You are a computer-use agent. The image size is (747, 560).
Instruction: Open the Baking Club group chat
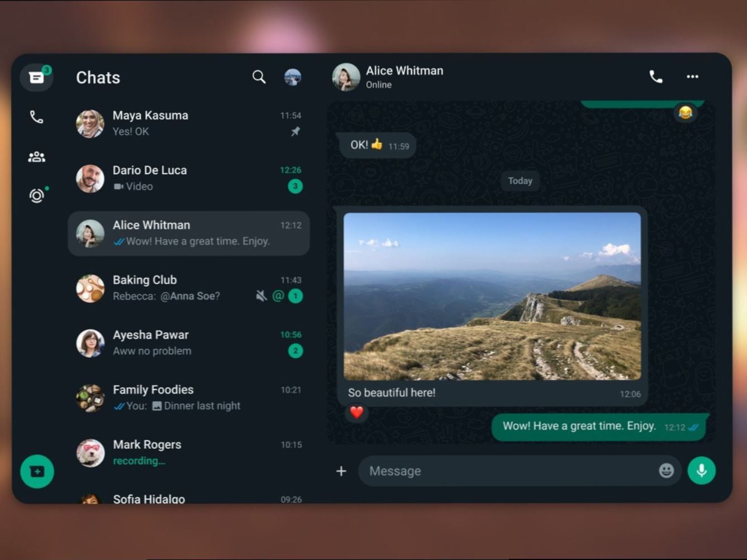click(189, 288)
